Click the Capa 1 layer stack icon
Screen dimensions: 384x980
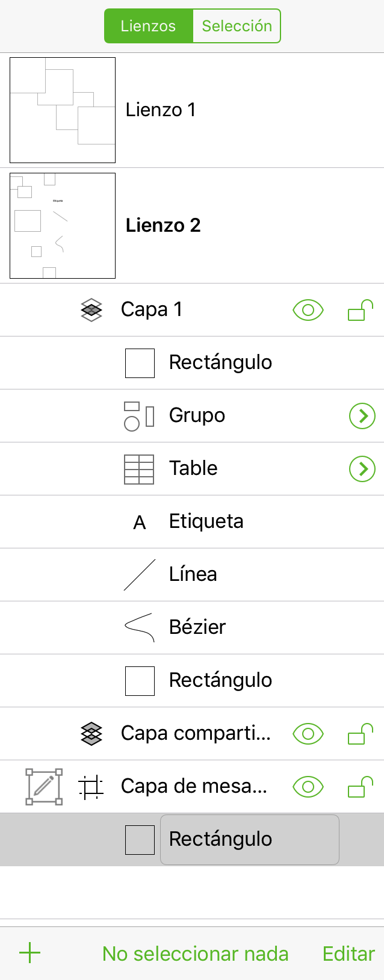click(91, 310)
